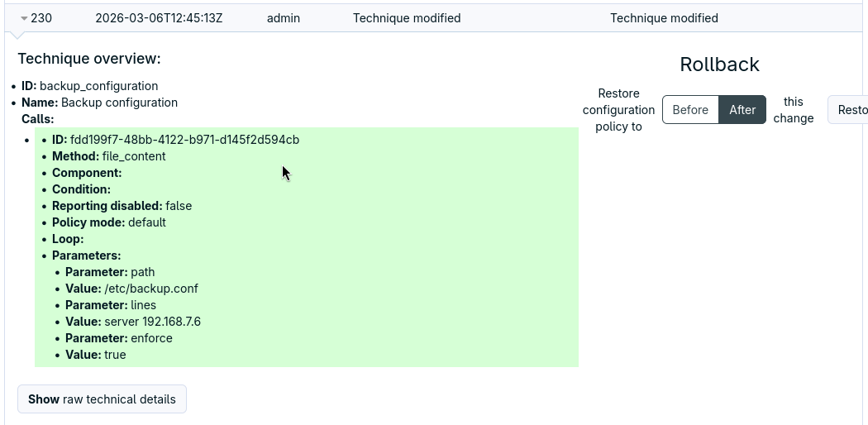
Task: Click event ID number 230
Action: pos(41,18)
